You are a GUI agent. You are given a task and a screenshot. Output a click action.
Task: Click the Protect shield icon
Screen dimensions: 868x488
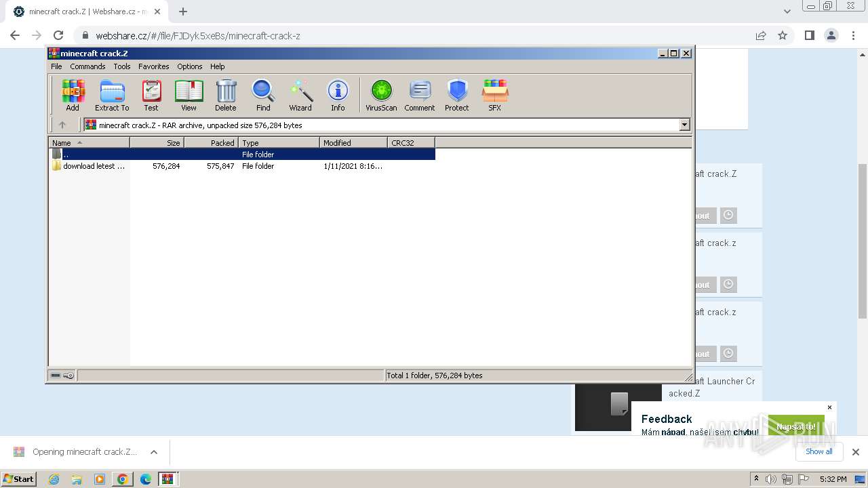[457, 95]
